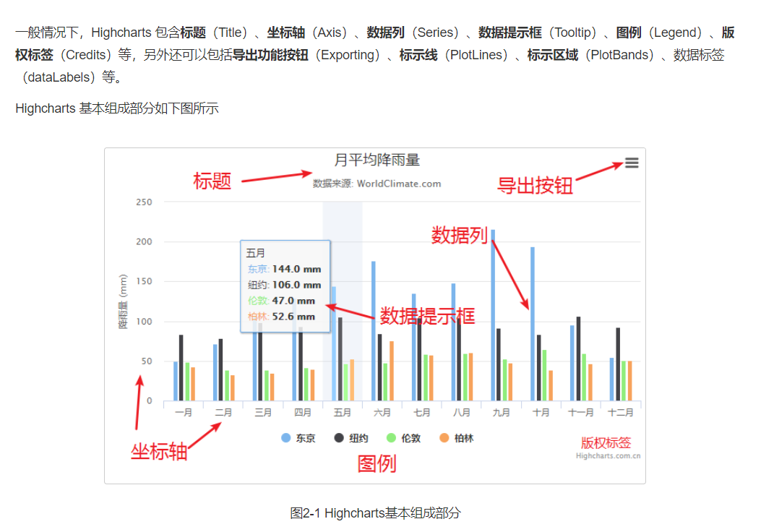Click tooltip row 纽约: 106.0 mm
Image resolution: width=761 pixels, height=532 pixels.
pos(285,285)
